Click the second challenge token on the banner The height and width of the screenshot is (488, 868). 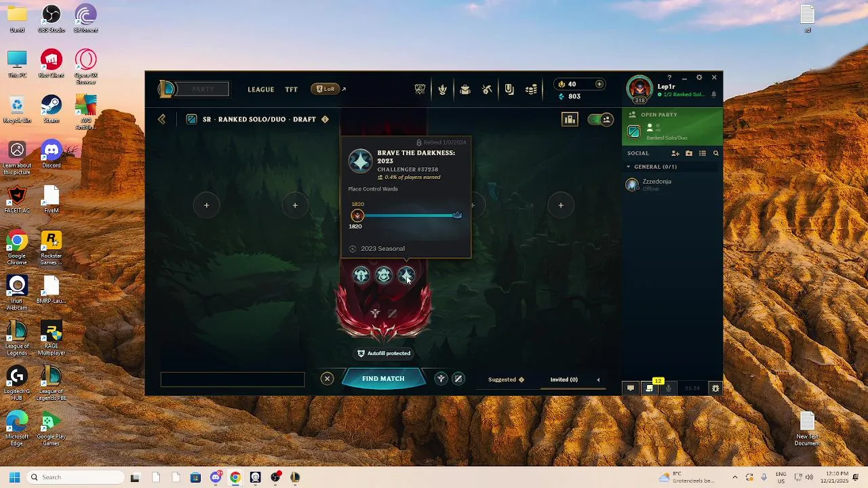click(x=384, y=275)
